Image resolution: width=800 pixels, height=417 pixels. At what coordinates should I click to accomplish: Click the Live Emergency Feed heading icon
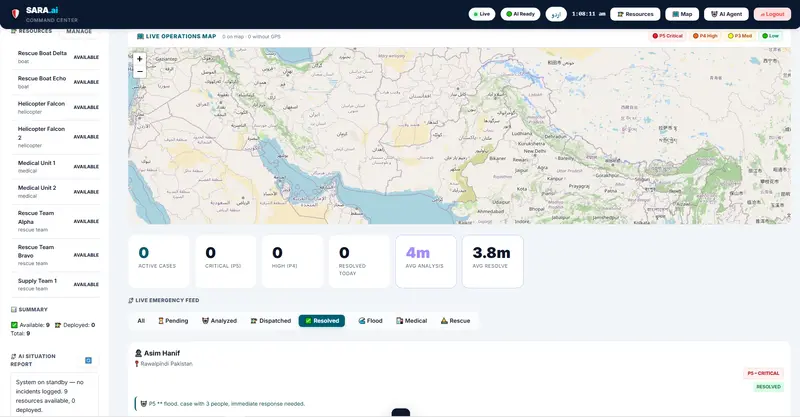[x=131, y=300]
